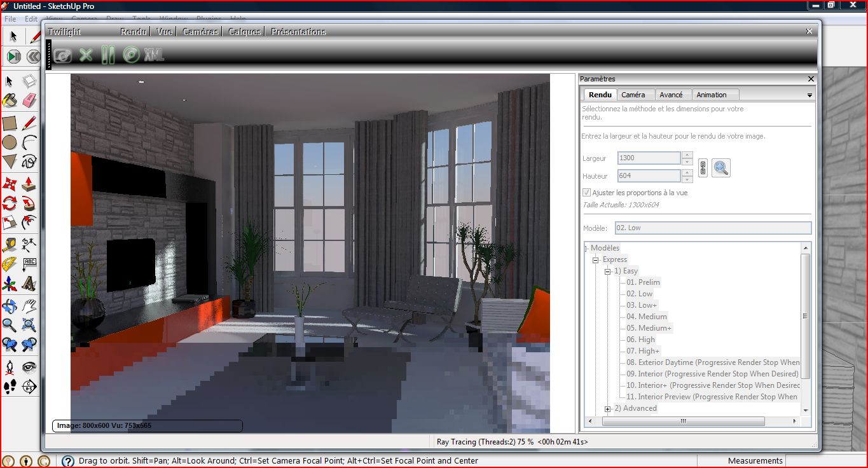Viewport: 868px width, 468px height.
Task: Choose the Follow Me tool
Action: pyautogui.click(x=29, y=203)
